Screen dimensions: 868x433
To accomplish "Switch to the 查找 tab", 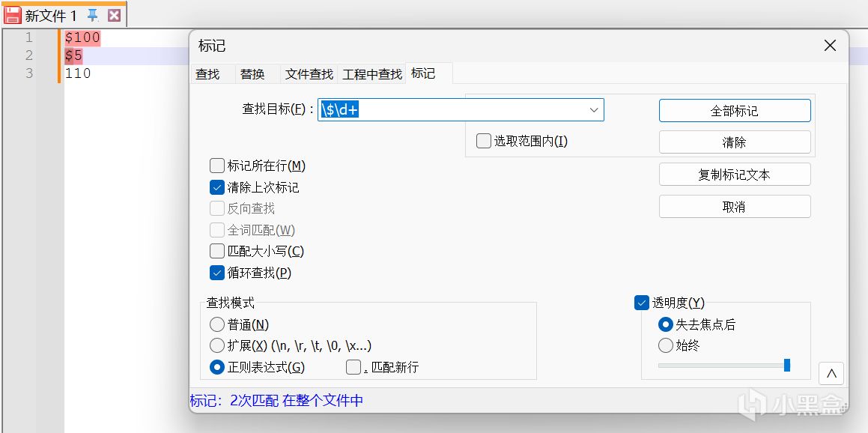I will coord(207,74).
